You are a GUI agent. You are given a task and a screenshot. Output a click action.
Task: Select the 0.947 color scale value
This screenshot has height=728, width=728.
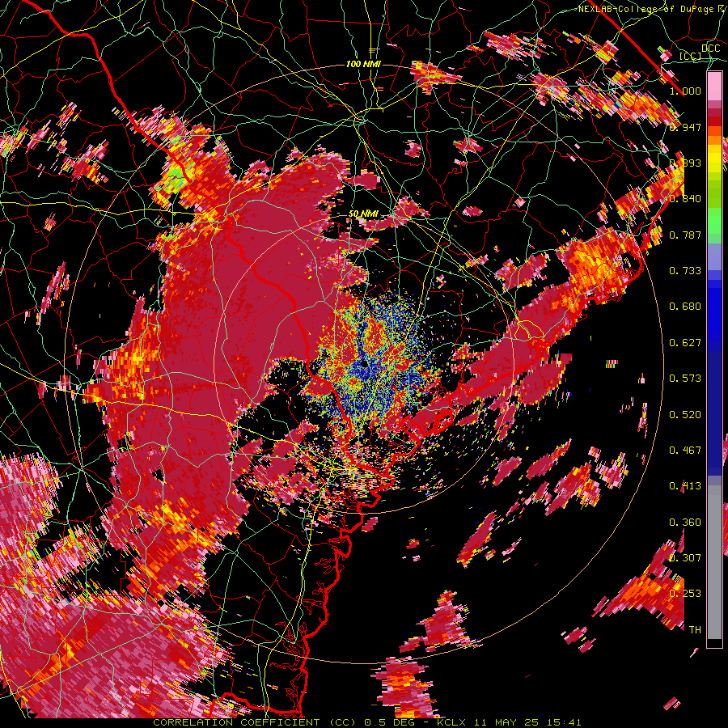point(685,127)
